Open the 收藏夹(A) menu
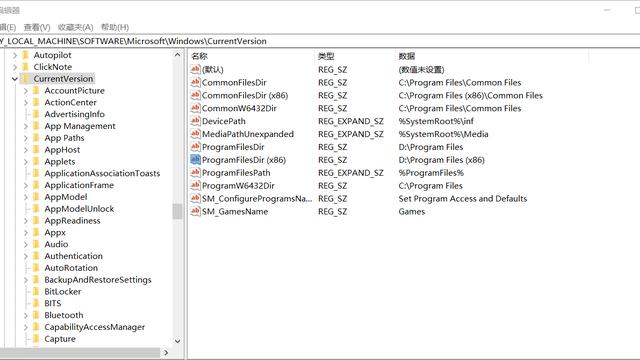Screen dimensions: 640x360 (x=76, y=27)
